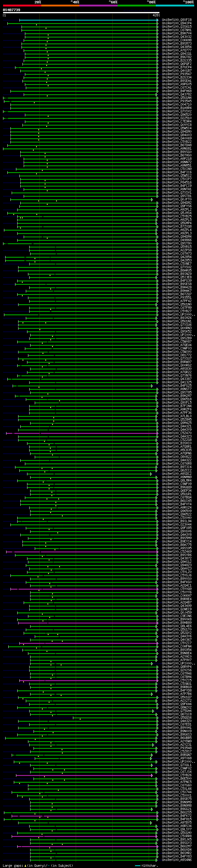The width and height of the screenshot is (197, 868).
Task: Click hit label UniRef100_A7QEU4
Action: [x=176, y=345]
